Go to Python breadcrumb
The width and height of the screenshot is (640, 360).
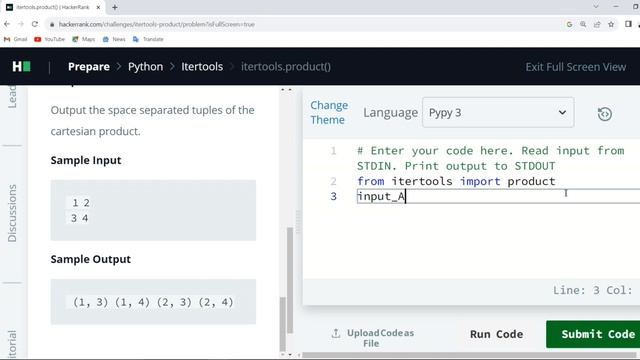[145, 67]
